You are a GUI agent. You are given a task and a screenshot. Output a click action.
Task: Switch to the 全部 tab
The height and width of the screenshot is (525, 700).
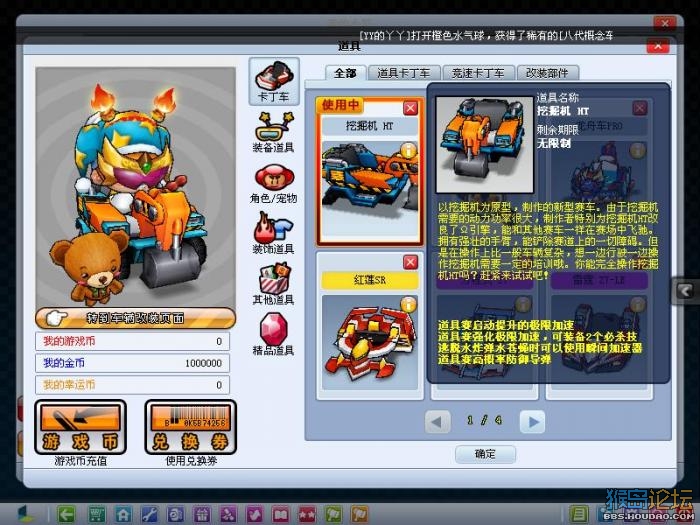(346, 73)
